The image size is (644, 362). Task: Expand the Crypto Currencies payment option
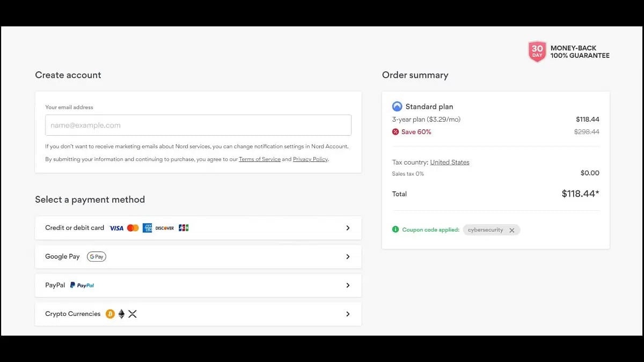pyautogui.click(x=348, y=314)
